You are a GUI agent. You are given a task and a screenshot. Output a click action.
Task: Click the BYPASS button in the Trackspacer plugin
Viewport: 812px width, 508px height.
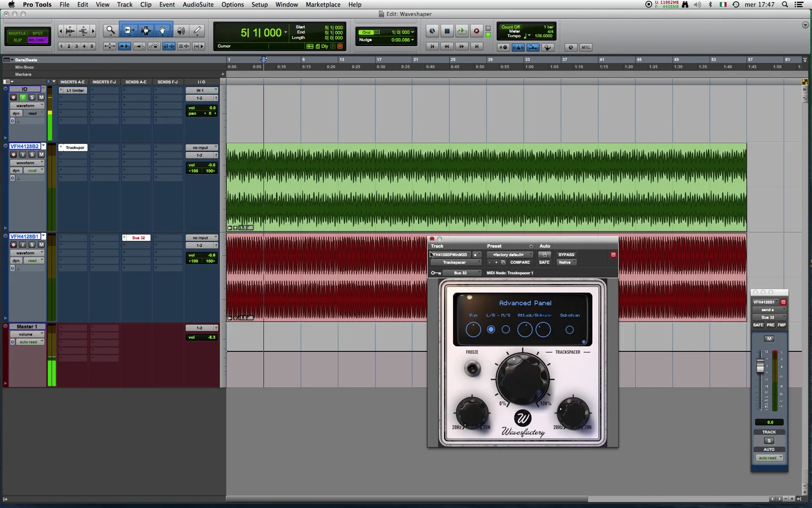pyautogui.click(x=566, y=254)
